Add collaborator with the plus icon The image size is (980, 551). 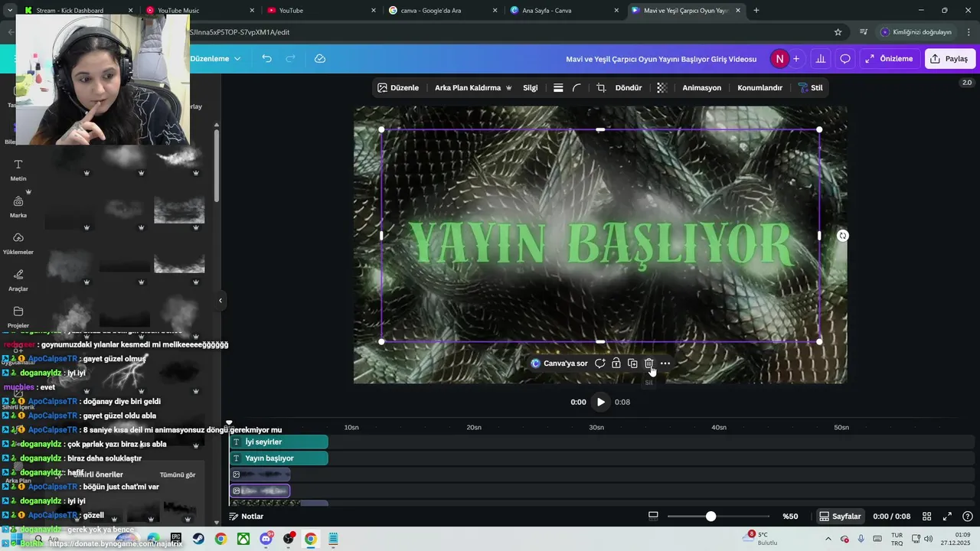click(796, 59)
